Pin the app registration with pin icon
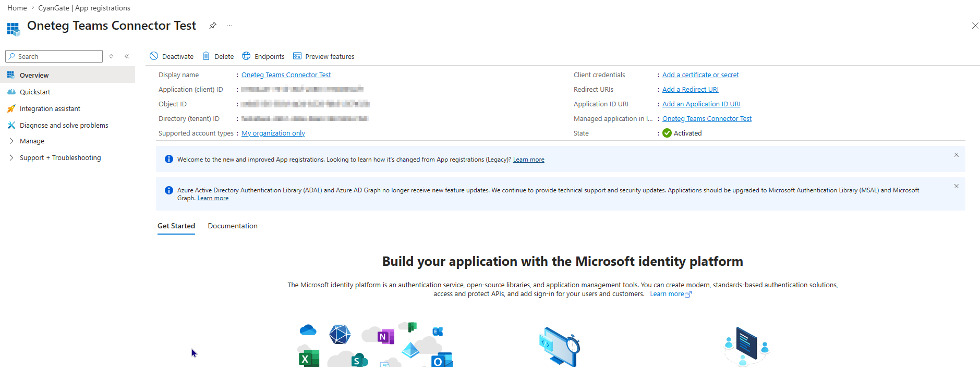 coord(213,26)
